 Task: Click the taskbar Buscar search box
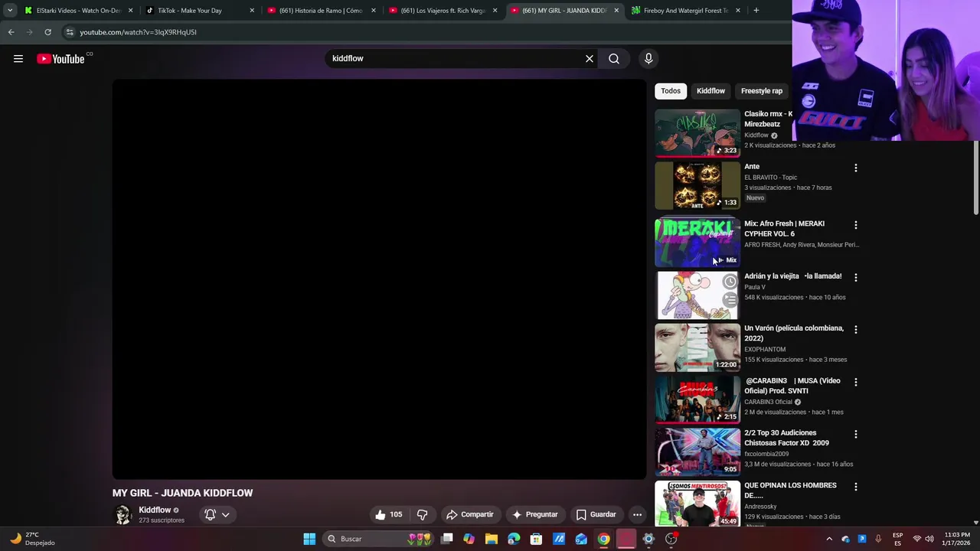(x=379, y=539)
